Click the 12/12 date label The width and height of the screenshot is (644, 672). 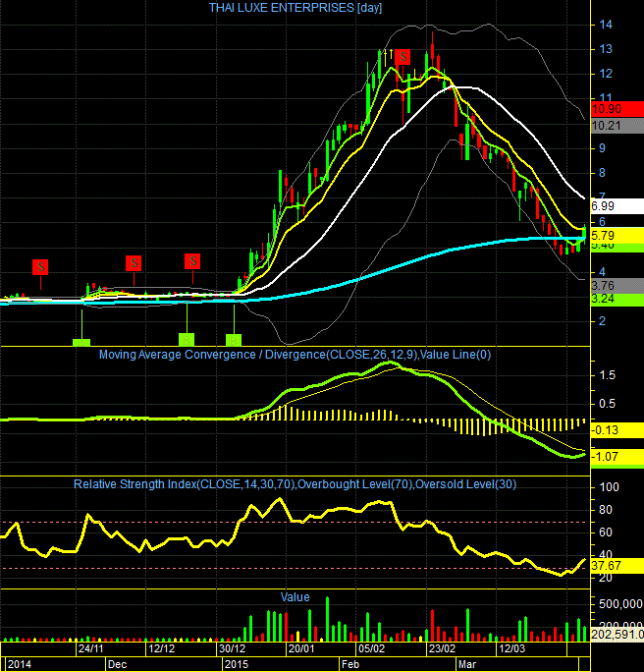(x=161, y=648)
